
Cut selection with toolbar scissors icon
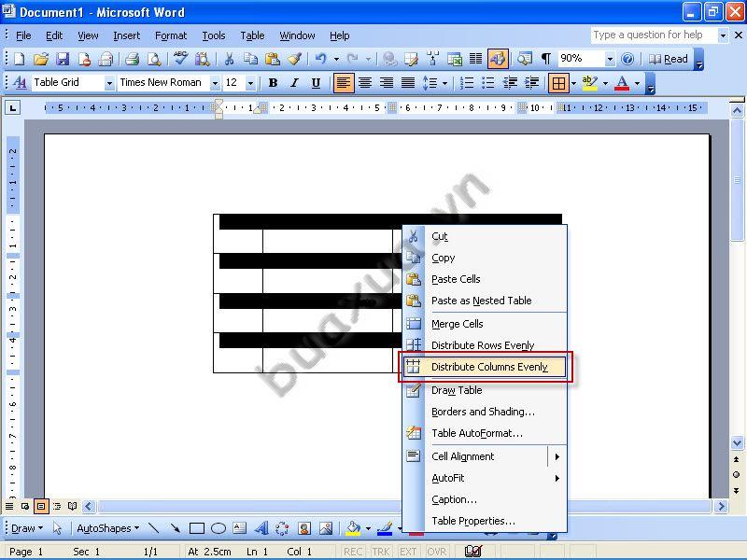[229, 59]
